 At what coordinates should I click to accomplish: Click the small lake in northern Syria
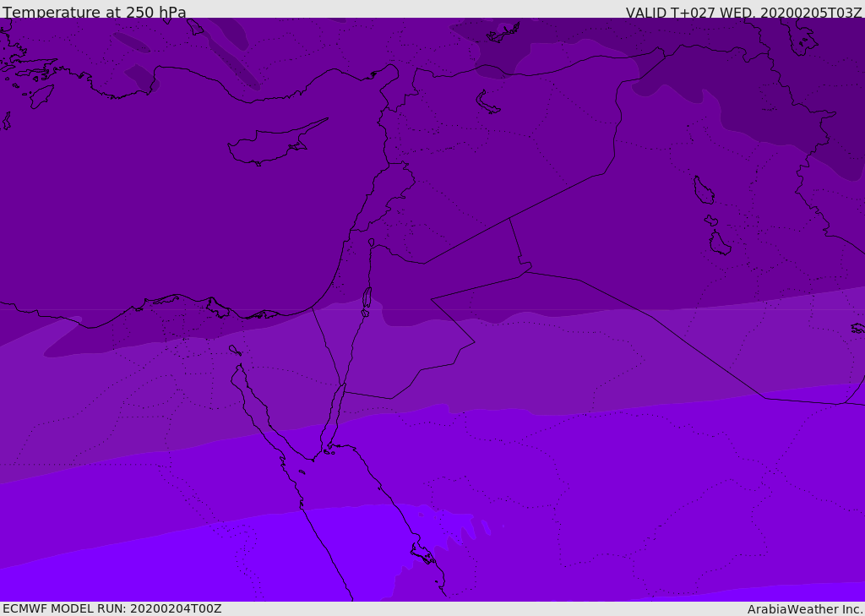click(487, 101)
